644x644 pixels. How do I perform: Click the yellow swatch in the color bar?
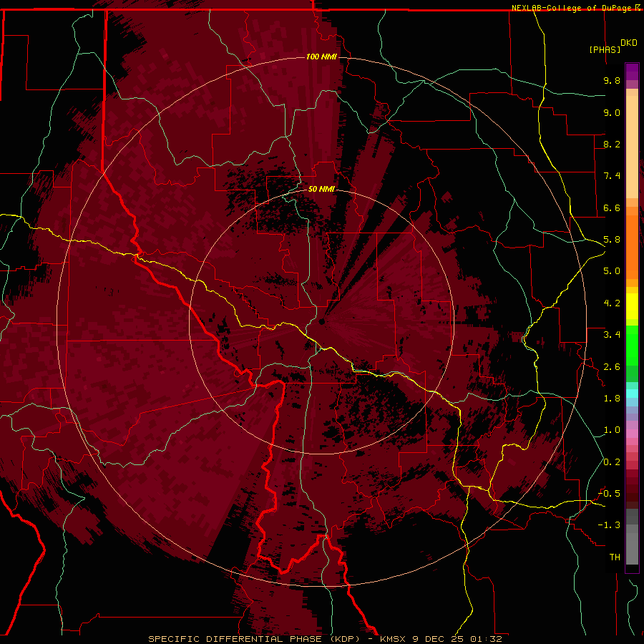tap(632, 306)
